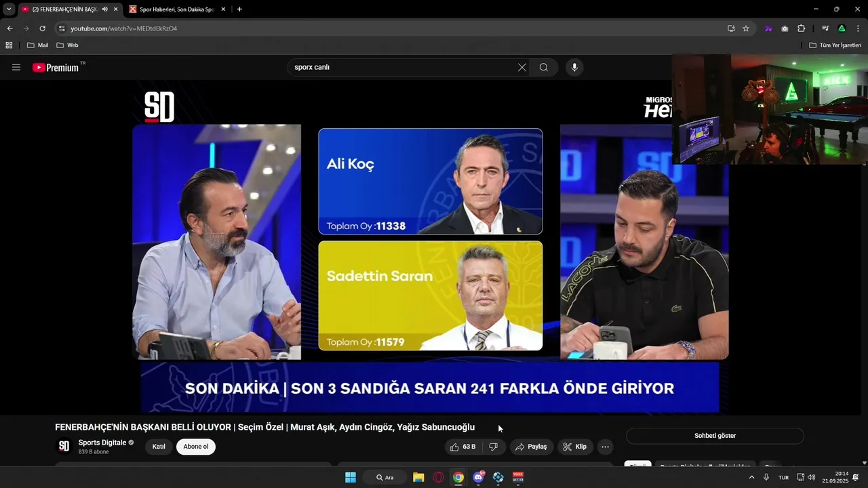Viewport: 868px width, 488px height.
Task: Open volume settings from the tray
Action: tap(812, 477)
